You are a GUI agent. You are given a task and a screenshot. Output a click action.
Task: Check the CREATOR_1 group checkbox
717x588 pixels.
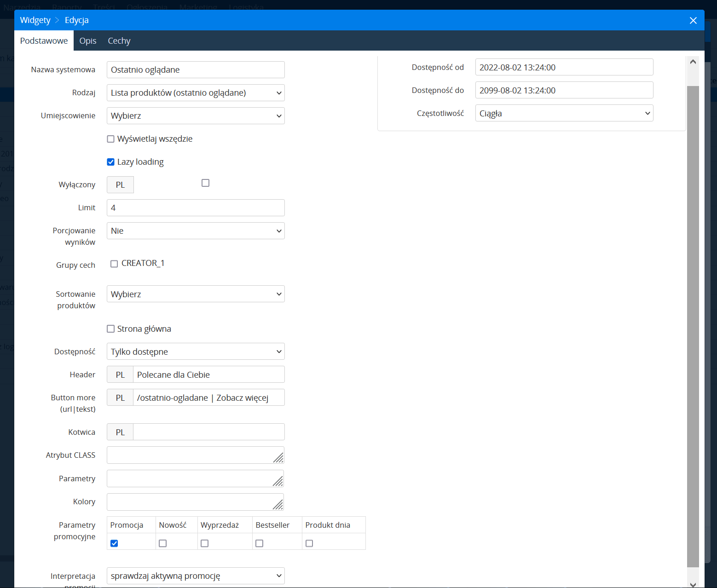114,264
